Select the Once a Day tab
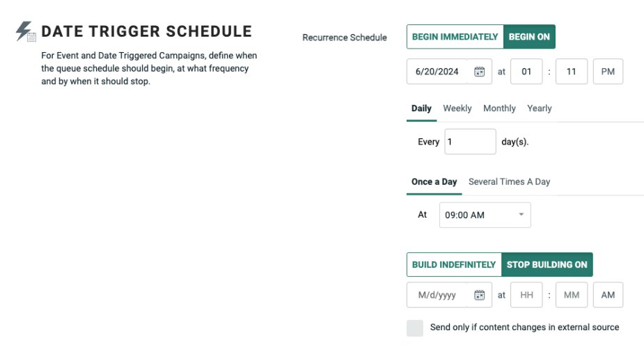Screen dimensions: 644x356 (x=434, y=181)
